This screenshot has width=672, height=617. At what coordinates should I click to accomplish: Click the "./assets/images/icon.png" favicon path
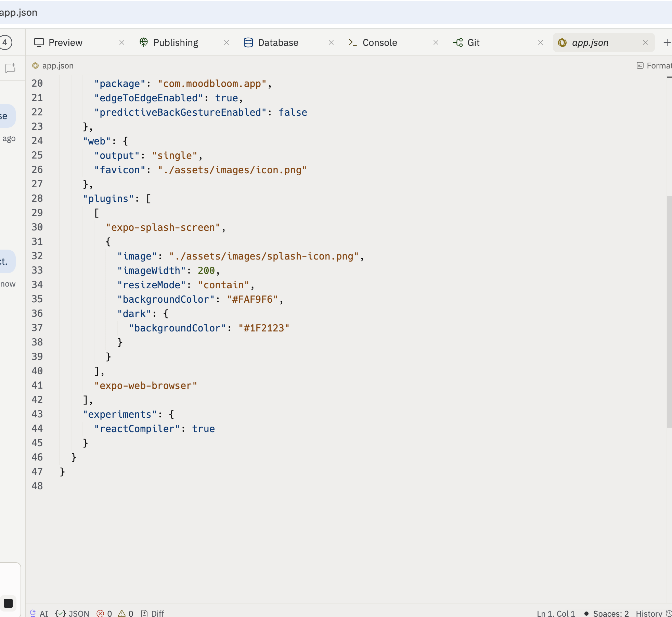click(232, 170)
